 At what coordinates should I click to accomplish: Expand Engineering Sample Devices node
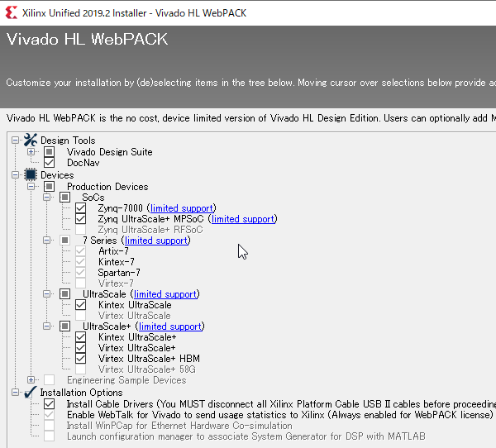31,380
